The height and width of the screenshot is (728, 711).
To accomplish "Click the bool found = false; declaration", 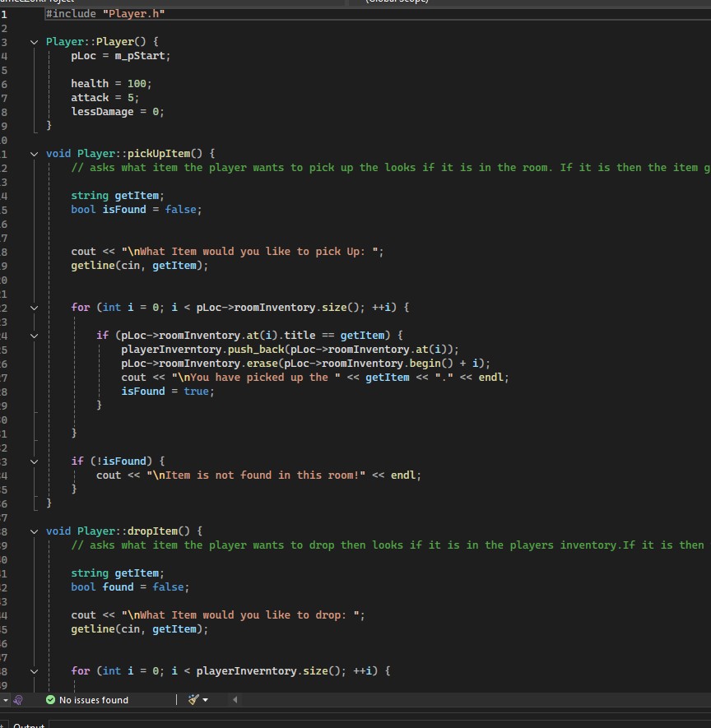I will point(130,587).
